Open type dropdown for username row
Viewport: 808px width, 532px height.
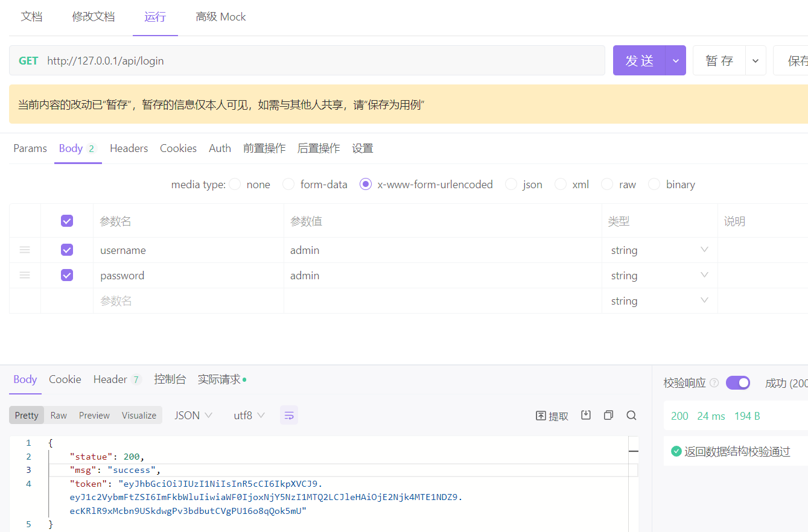704,250
